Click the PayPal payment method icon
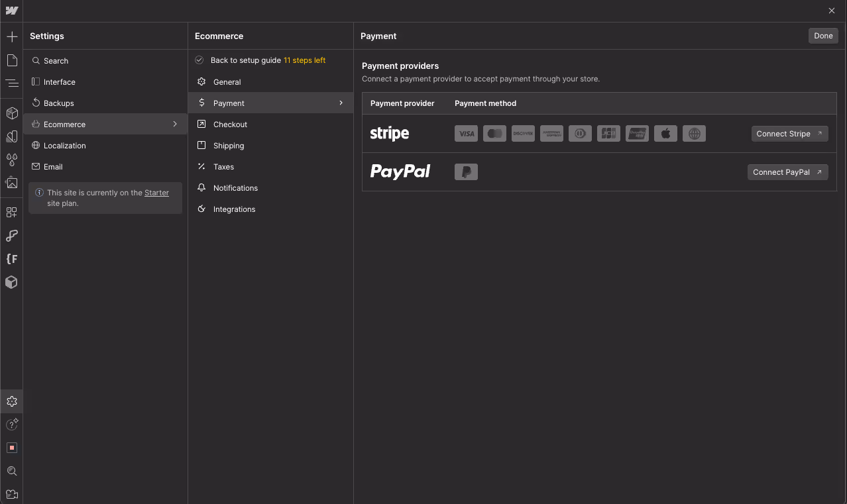The height and width of the screenshot is (504, 847). (467, 172)
